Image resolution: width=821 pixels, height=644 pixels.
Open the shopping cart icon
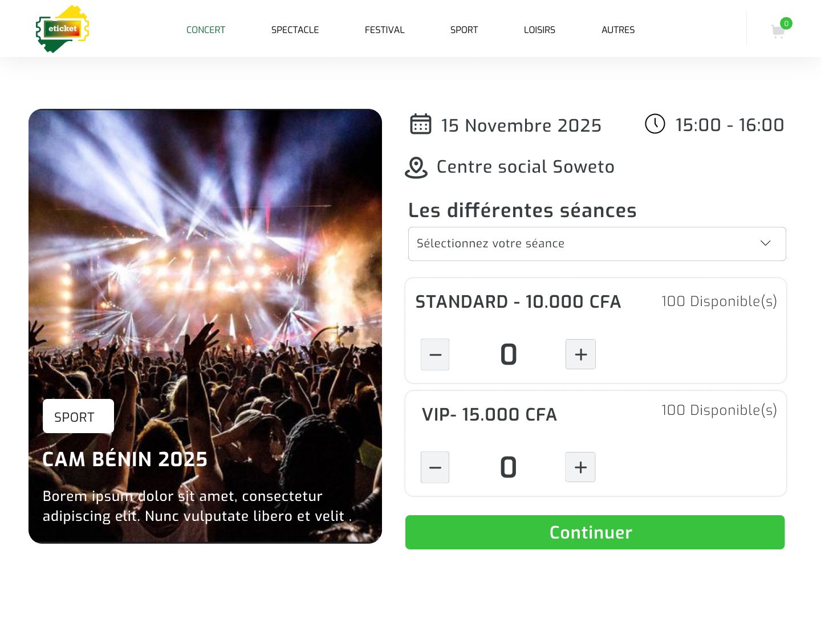click(x=778, y=31)
